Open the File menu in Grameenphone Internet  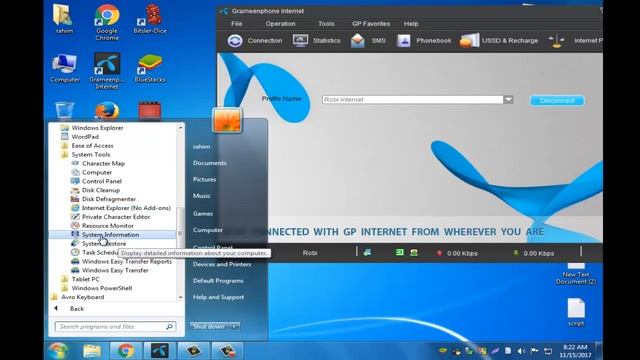coord(236,24)
